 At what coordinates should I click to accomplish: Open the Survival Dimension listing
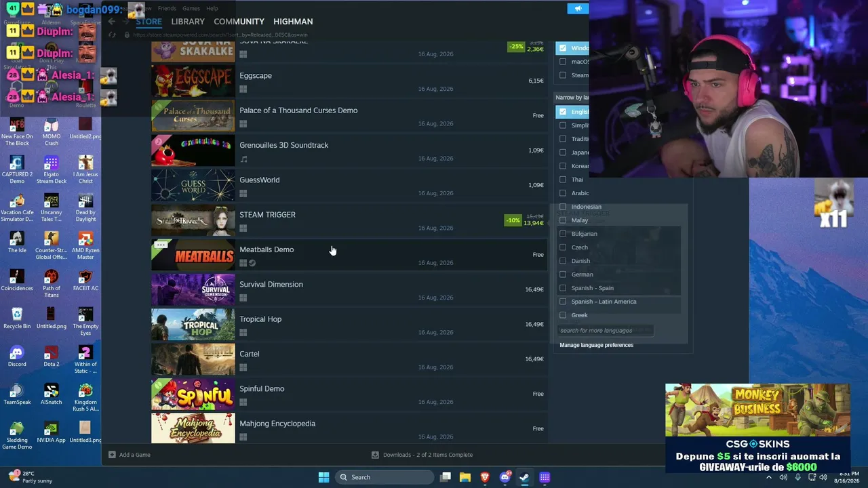point(349,289)
